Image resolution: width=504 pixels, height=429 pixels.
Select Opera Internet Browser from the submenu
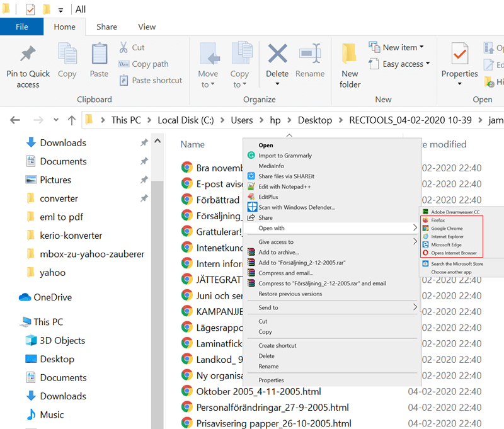pyautogui.click(x=455, y=253)
